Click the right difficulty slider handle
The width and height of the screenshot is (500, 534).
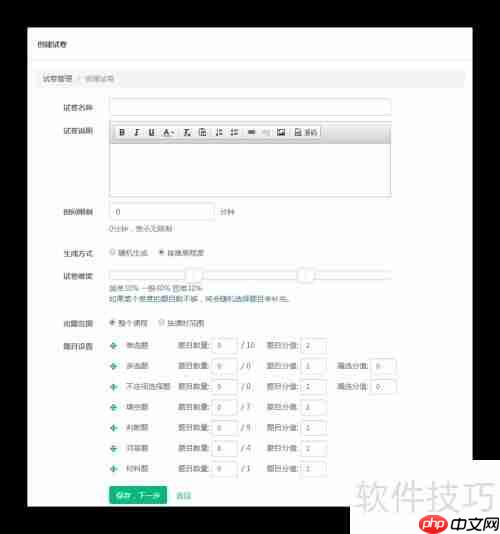(x=306, y=275)
